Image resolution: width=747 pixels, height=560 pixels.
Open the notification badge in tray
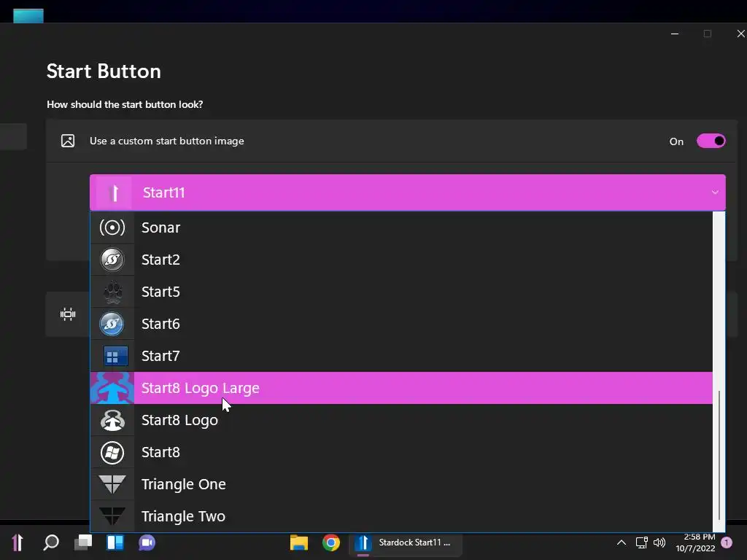tap(727, 542)
